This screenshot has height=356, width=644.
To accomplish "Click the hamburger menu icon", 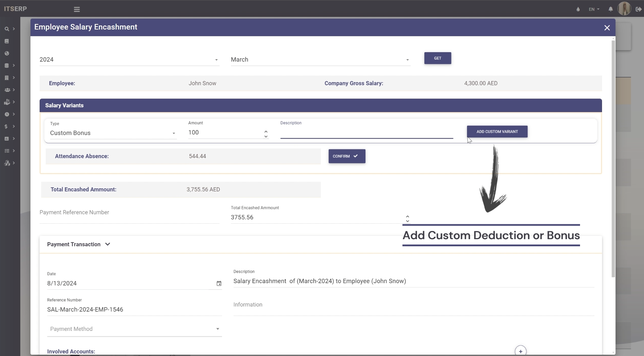I will click(x=77, y=9).
